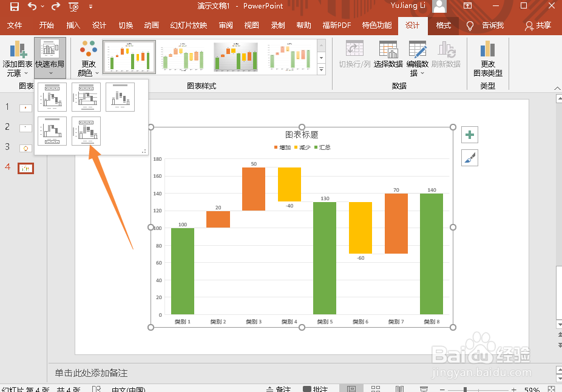
Task: Click 选择数据 select data icon
Action: 388,54
